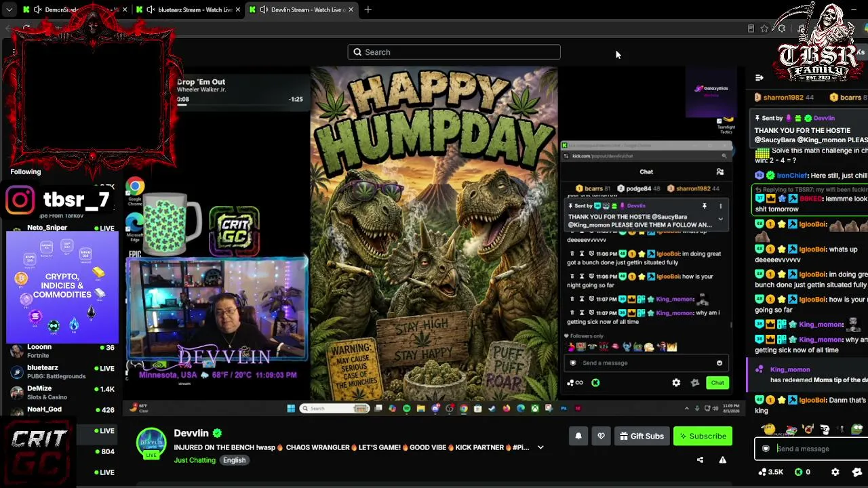Click the Kick logo icon in popout chat
The width and height of the screenshot is (868, 488).
click(595, 383)
